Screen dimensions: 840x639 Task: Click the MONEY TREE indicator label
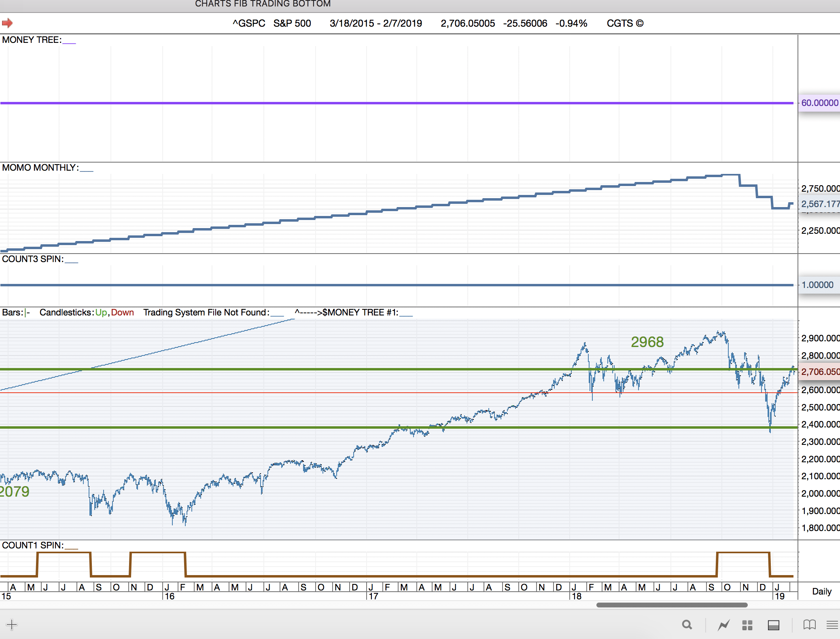point(32,40)
